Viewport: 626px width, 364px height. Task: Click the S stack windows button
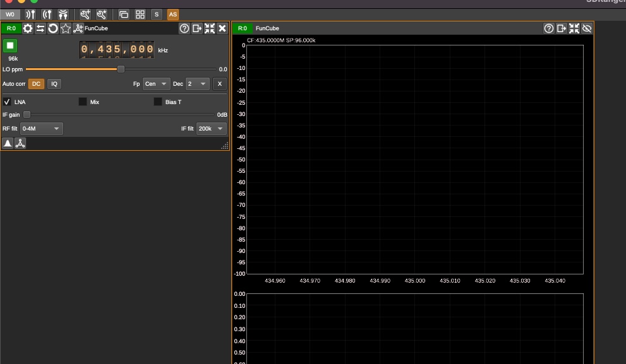coord(157,15)
